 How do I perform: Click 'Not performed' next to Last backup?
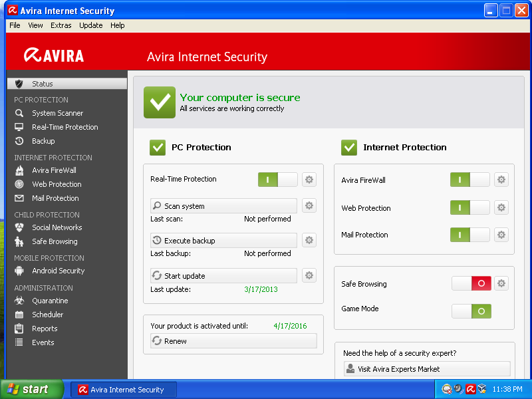(x=267, y=253)
